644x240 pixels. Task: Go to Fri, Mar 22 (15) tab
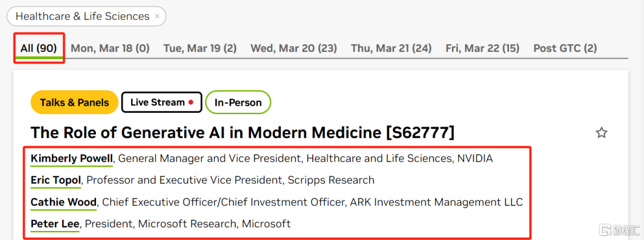pyautogui.click(x=482, y=48)
